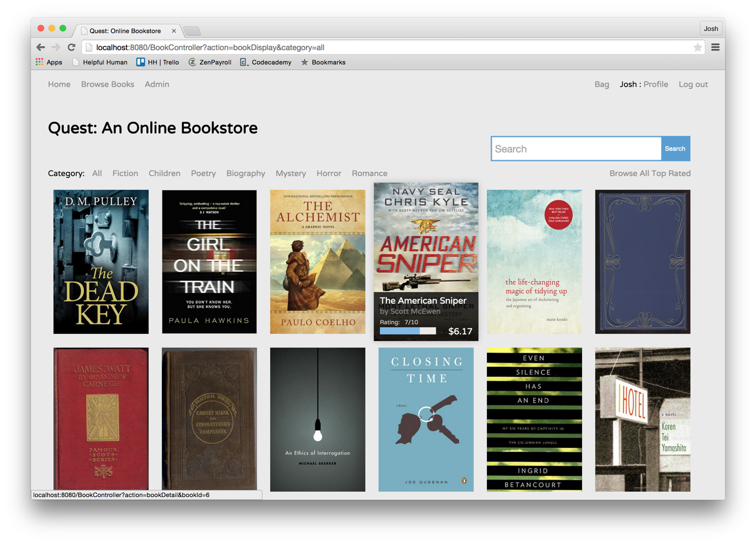Open the life-changing magic of tidying up cover
This screenshot has width=756, height=544.
[534, 262]
